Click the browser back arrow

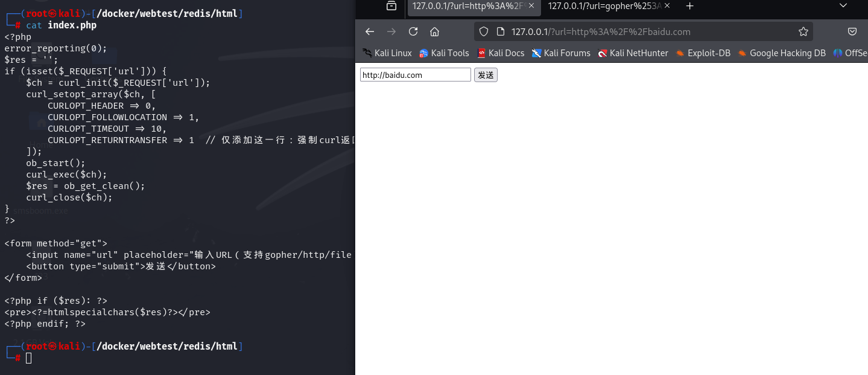(370, 32)
